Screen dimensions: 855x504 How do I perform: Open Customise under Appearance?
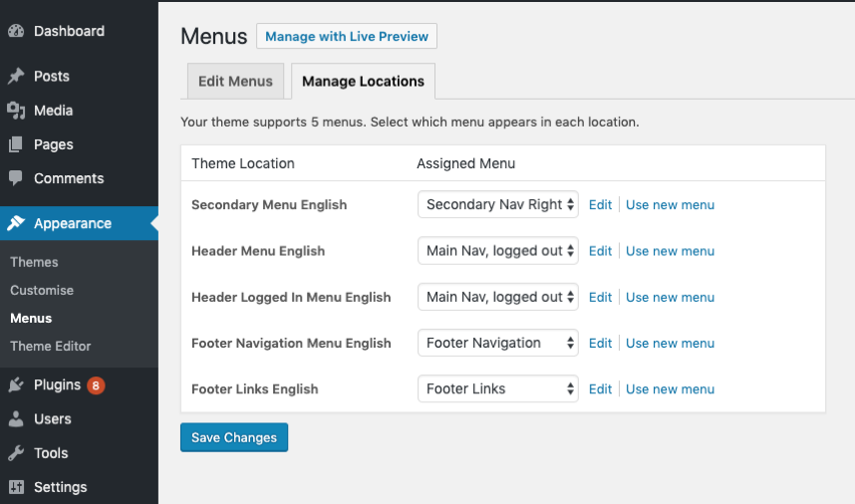coord(42,291)
